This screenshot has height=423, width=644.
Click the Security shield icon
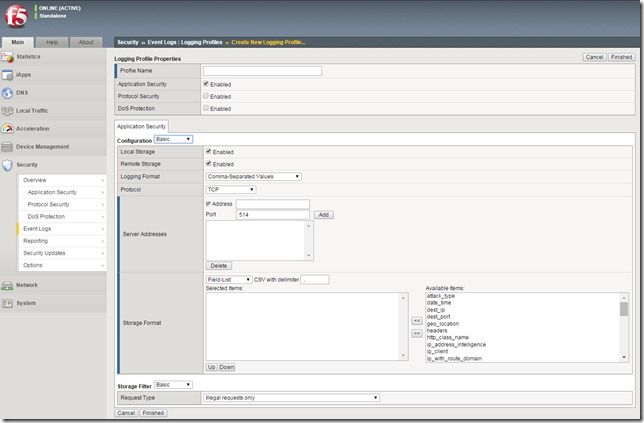(x=8, y=164)
